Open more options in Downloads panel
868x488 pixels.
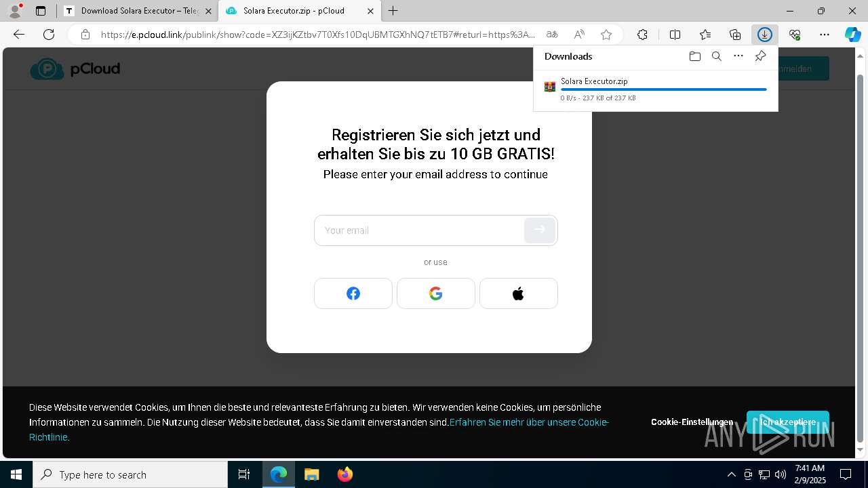click(738, 56)
